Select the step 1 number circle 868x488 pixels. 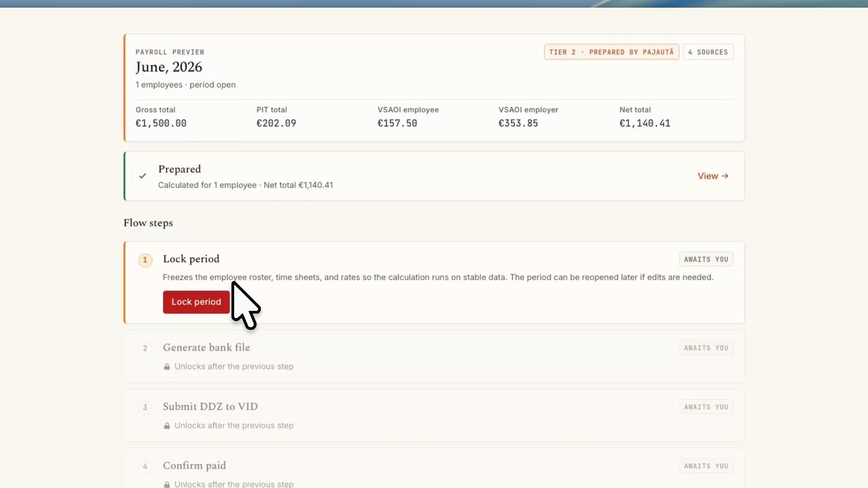[x=145, y=260]
